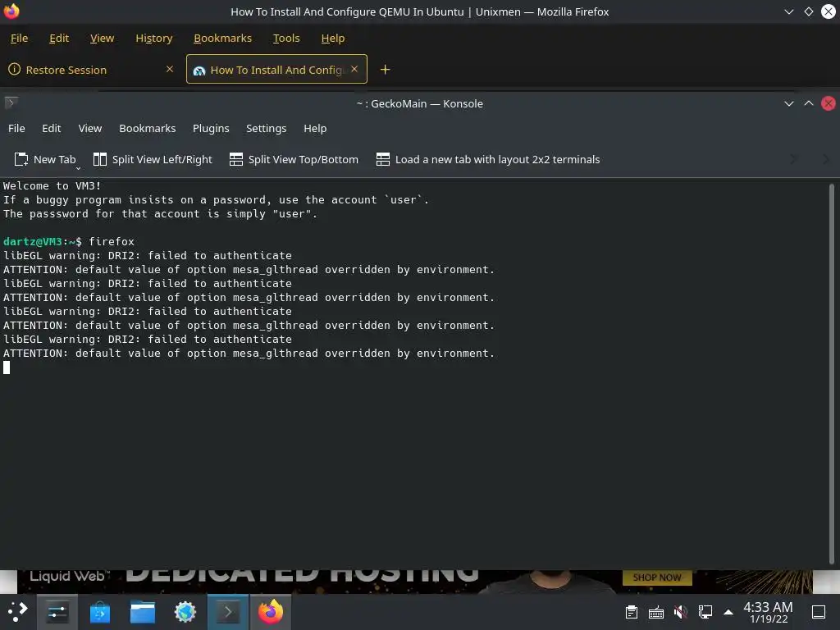The height and width of the screenshot is (630, 840).
Task: Open the network tray icon
Action: (x=705, y=612)
